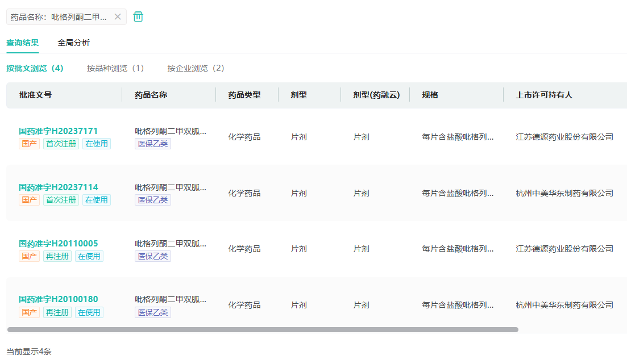Open approval number 国药准字H20100180
Image resolution: width=627 pixels, height=364 pixels.
point(58,299)
